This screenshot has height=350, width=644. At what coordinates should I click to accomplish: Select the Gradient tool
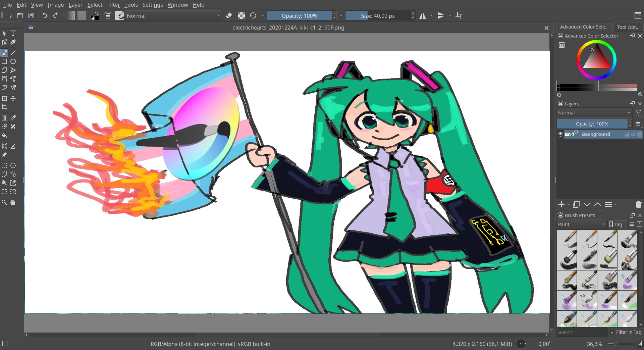click(4, 118)
